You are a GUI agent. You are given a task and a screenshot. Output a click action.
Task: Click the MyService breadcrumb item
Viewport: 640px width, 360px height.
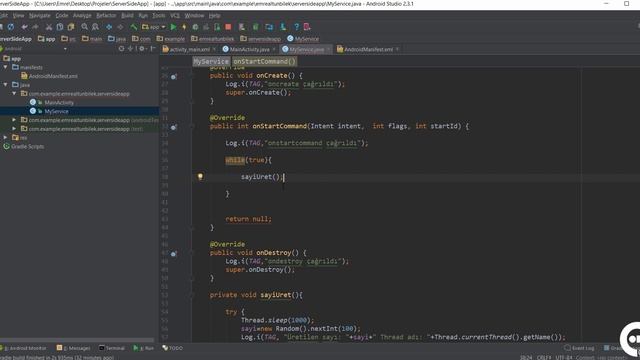click(303, 39)
